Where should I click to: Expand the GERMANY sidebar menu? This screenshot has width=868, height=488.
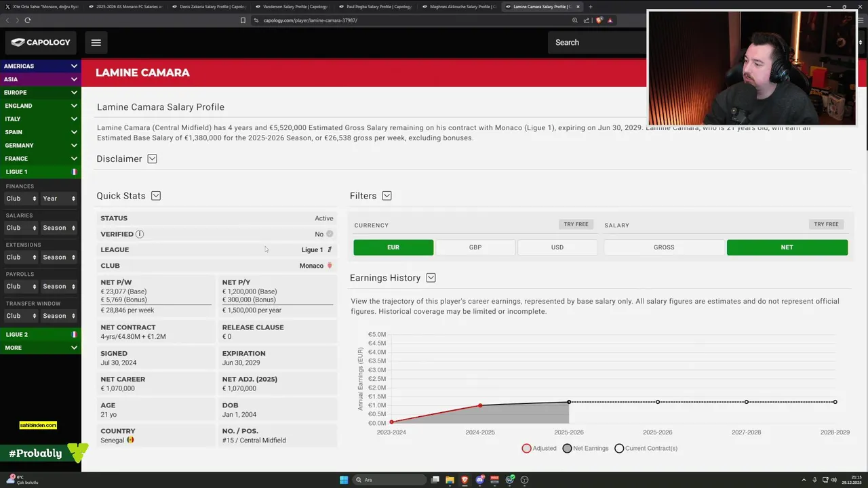41,146
